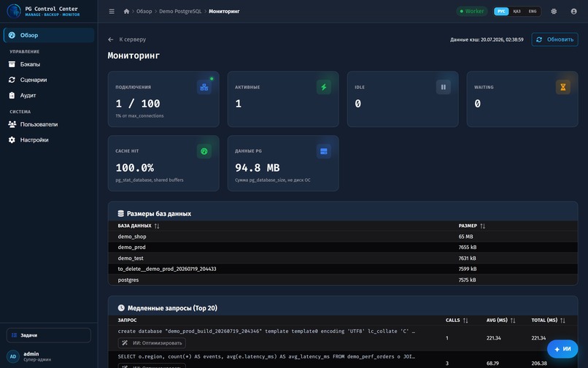
Task: Open settings gear in top bar
Action: pyautogui.click(x=554, y=11)
